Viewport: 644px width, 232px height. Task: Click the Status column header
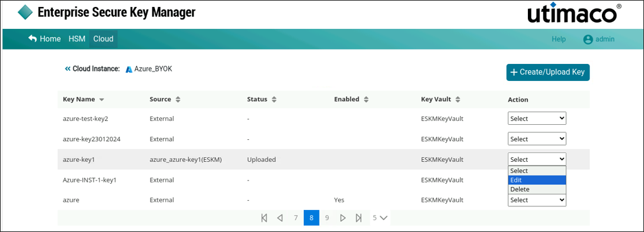pos(257,99)
